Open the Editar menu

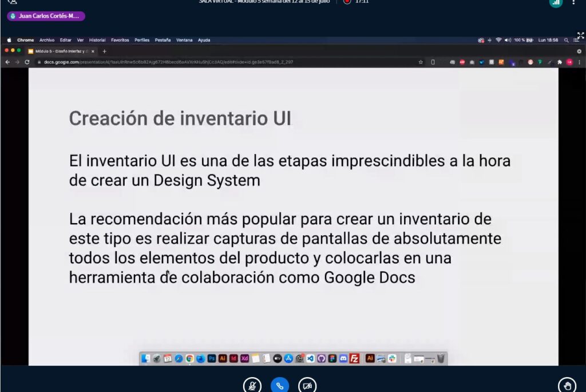tap(65, 40)
